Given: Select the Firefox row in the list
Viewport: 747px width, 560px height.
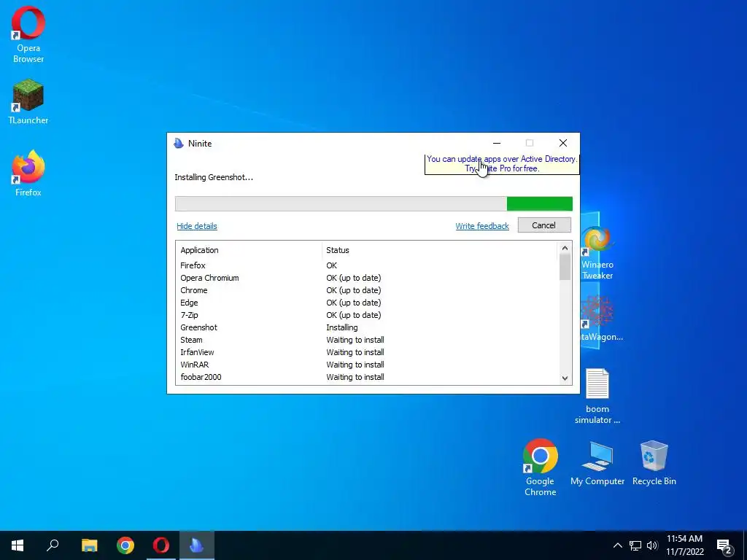Looking at the screenshot, I should tap(367, 265).
